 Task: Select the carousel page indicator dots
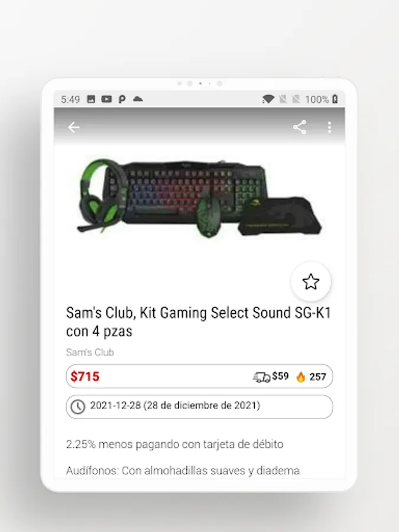pyautogui.click(x=200, y=83)
